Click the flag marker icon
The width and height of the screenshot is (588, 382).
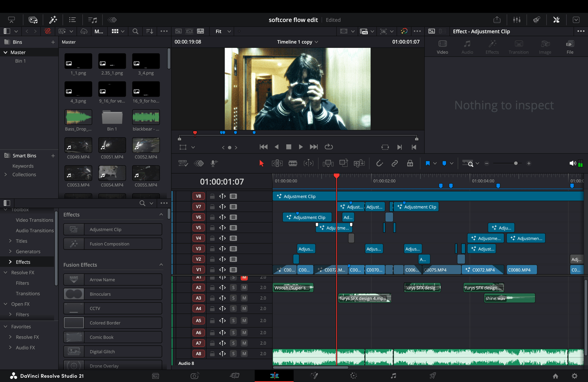pyautogui.click(x=428, y=164)
